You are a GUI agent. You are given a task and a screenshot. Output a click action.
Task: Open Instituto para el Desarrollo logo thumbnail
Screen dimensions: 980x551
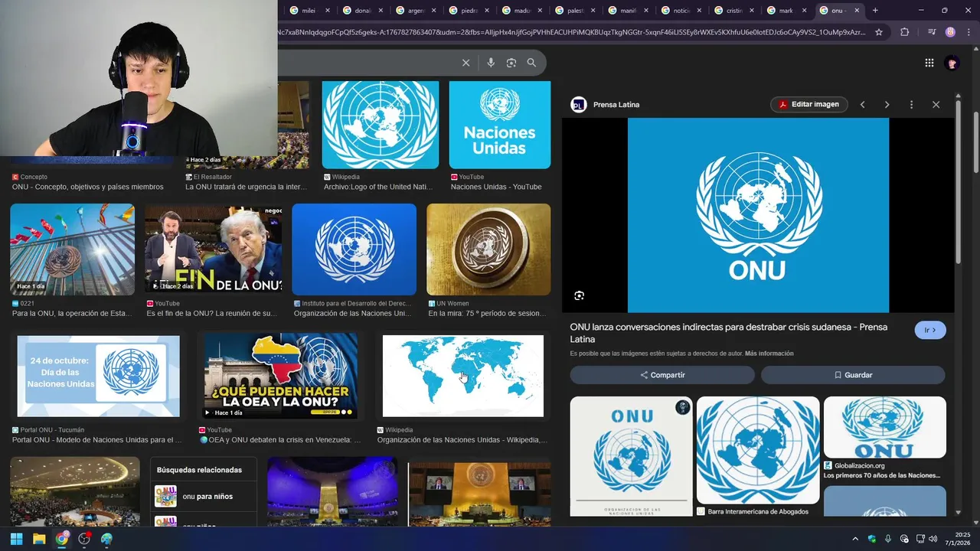pyautogui.click(x=354, y=249)
